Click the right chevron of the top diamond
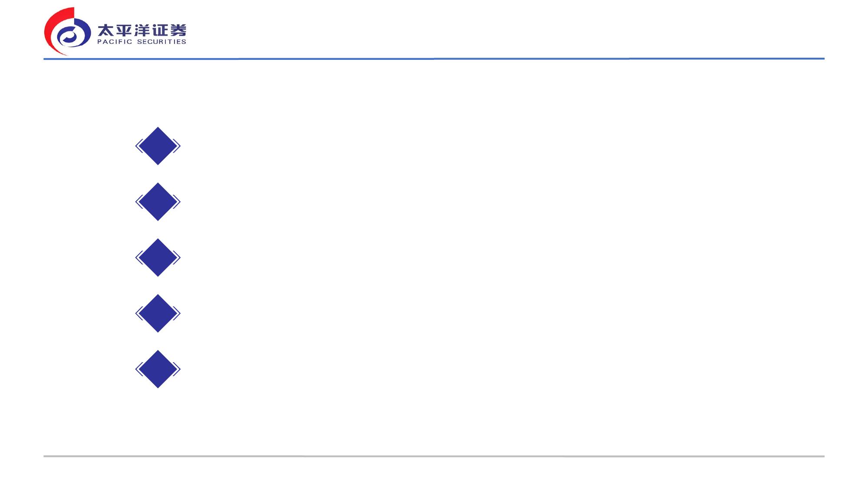The width and height of the screenshot is (868, 488). 178,146
